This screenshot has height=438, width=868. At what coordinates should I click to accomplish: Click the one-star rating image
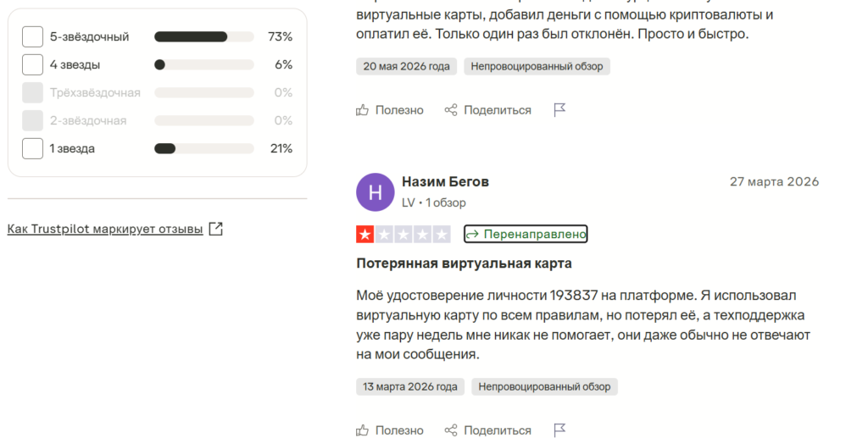[x=403, y=234]
